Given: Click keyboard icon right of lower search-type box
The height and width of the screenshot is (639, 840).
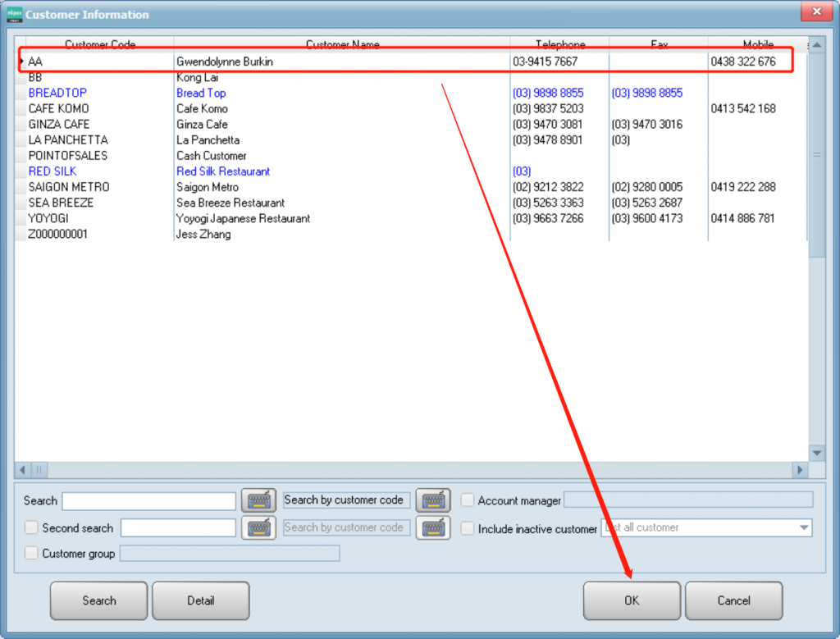Looking at the screenshot, I should click(x=433, y=527).
